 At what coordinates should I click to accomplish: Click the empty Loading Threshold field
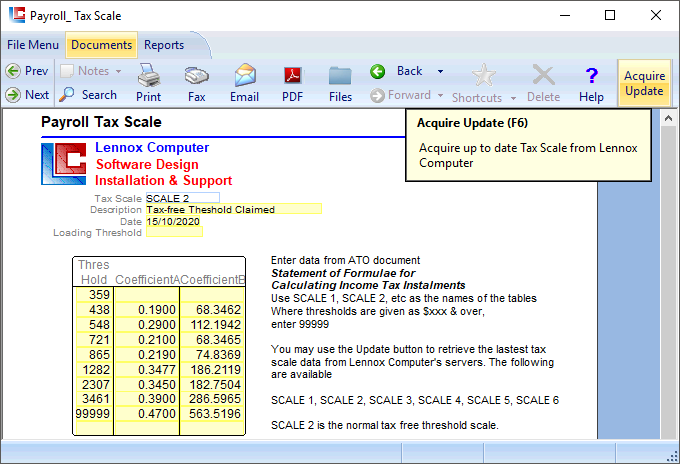[x=174, y=232]
